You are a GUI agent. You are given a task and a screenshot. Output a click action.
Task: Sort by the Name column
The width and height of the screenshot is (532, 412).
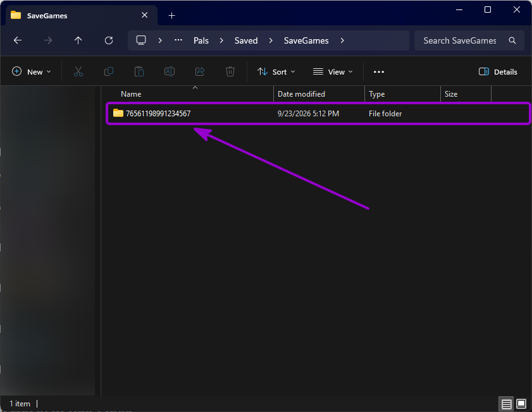131,94
